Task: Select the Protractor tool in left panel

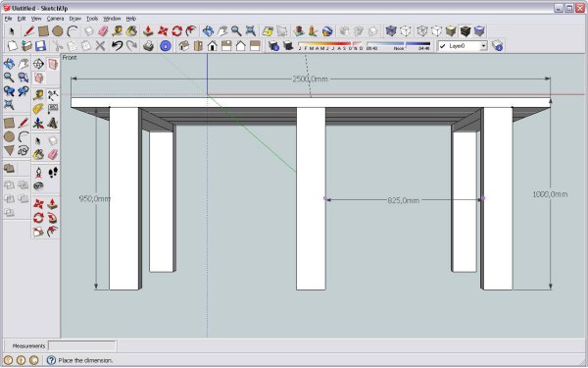Action: [x=38, y=109]
